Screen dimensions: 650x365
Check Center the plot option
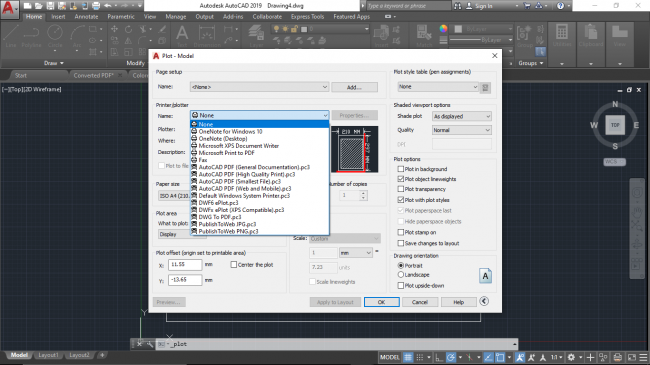tap(234, 264)
